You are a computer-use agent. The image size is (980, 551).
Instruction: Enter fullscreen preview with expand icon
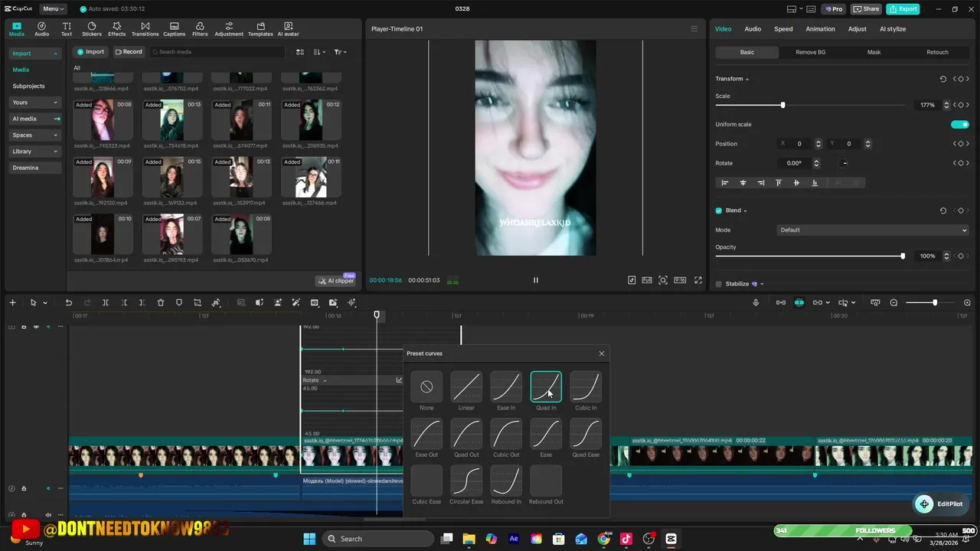click(697, 280)
